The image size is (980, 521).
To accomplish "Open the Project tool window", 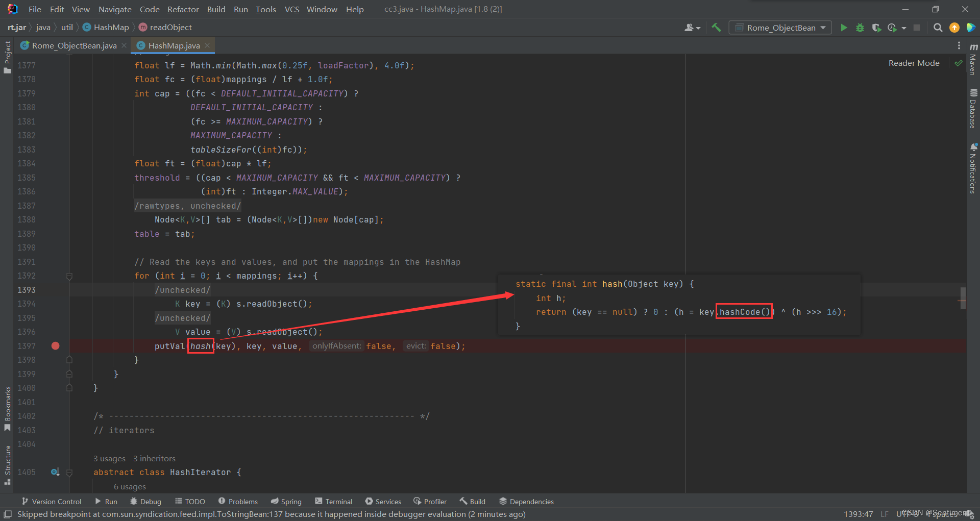I will click(x=7, y=57).
